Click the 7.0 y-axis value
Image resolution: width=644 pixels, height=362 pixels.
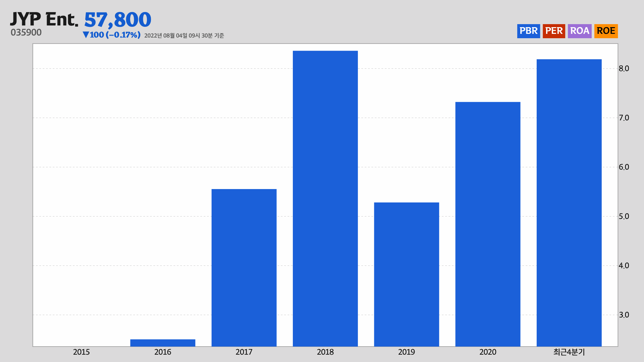[x=624, y=118]
